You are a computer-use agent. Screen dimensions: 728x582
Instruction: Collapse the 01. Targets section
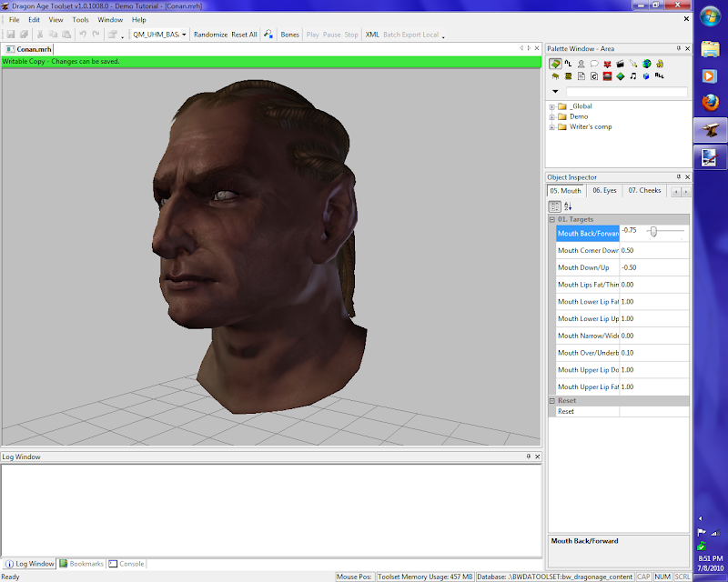pos(551,219)
